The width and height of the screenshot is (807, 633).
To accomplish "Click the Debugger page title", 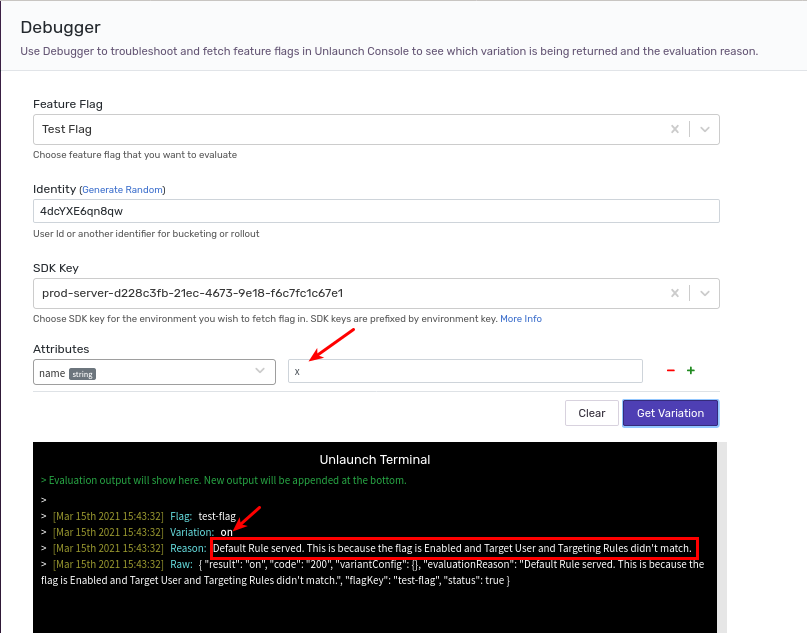I will 60,27.
